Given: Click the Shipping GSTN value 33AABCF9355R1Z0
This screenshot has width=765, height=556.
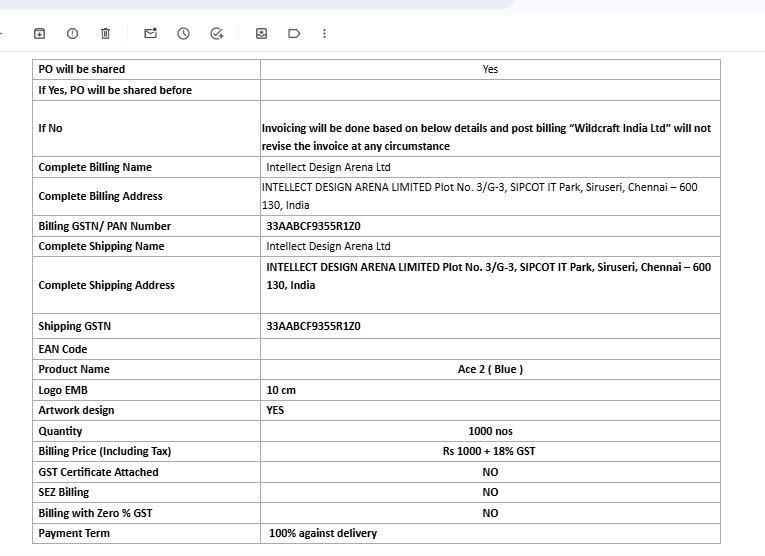Looking at the screenshot, I should coord(314,326).
